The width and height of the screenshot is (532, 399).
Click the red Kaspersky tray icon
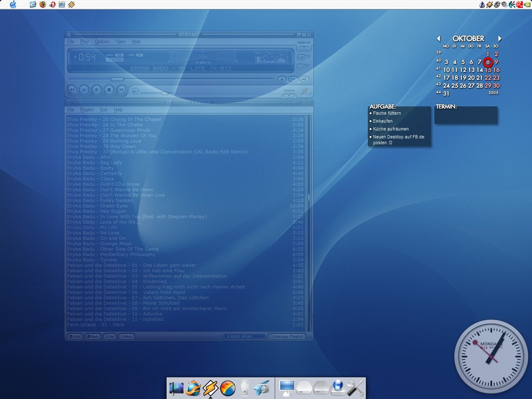click(519, 5)
